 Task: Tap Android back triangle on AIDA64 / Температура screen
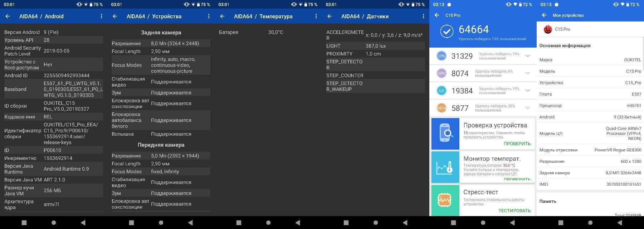click(x=298, y=223)
